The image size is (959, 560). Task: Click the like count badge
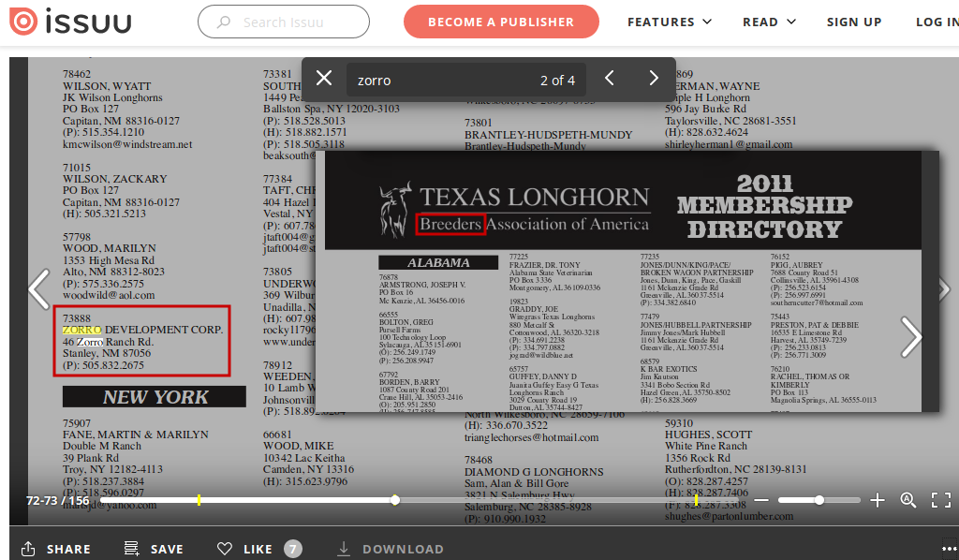(293, 549)
